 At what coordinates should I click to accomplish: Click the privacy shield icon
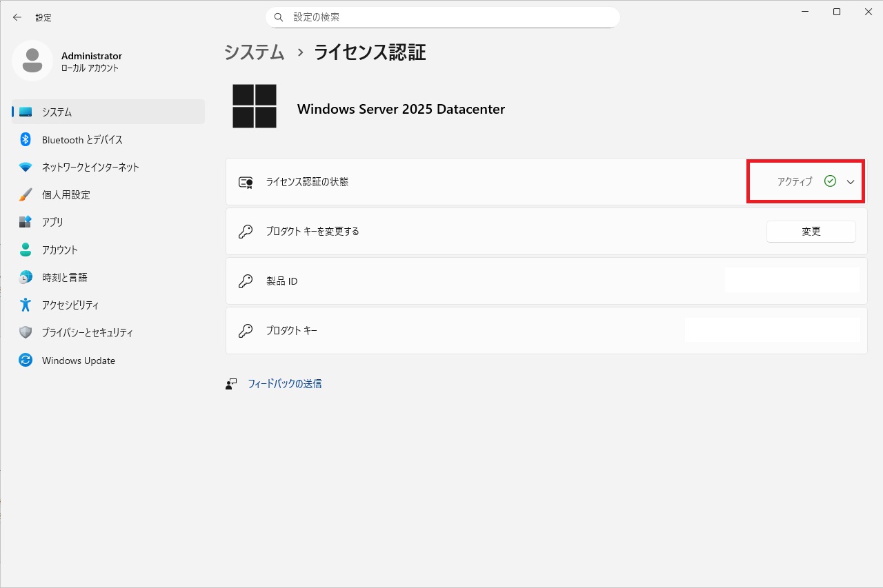pyautogui.click(x=26, y=332)
